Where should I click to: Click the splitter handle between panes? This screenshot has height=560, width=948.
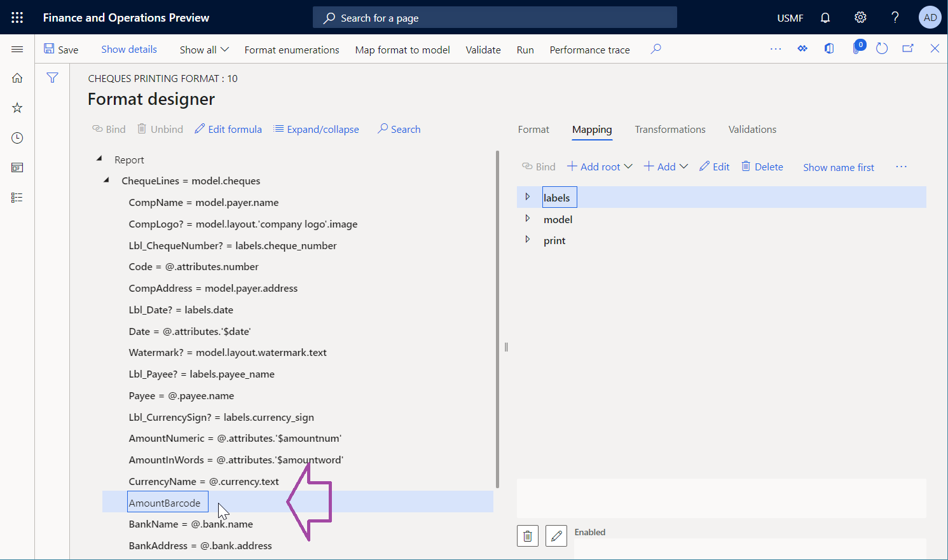pos(506,347)
